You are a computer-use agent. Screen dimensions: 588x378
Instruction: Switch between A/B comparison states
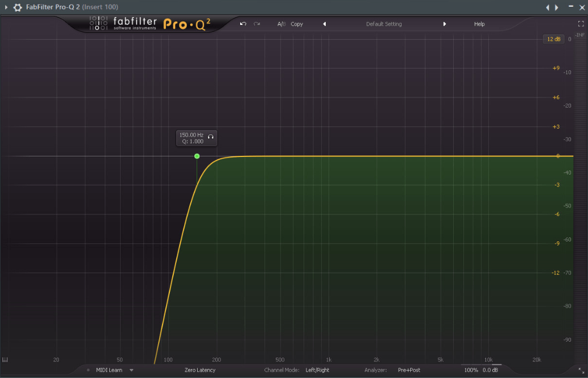coord(281,24)
